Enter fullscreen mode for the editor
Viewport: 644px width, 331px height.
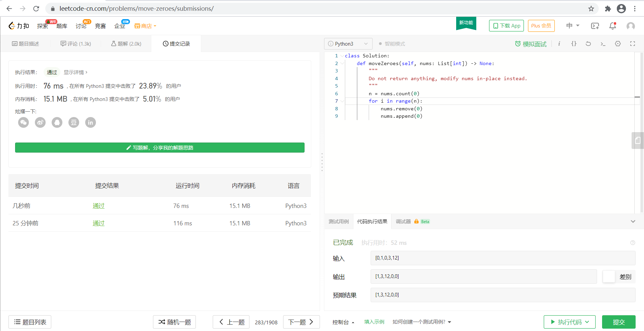point(633,44)
